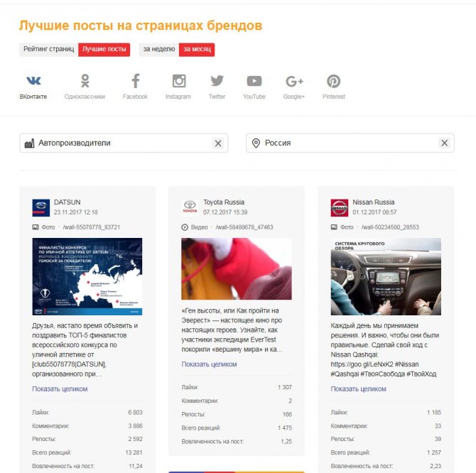The image size is (476, 473).
Task: Choose the Google+ network icon
Action: pyautogui.click(x=294, y=81)
